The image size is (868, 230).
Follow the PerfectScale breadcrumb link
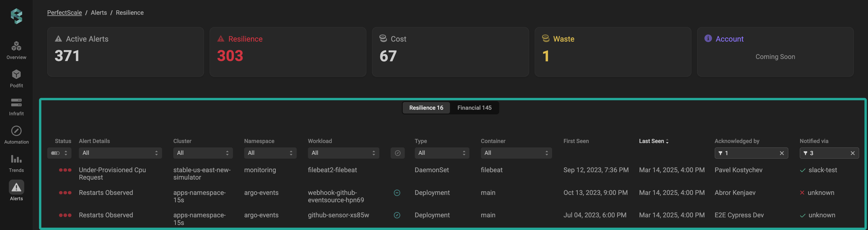64,12
